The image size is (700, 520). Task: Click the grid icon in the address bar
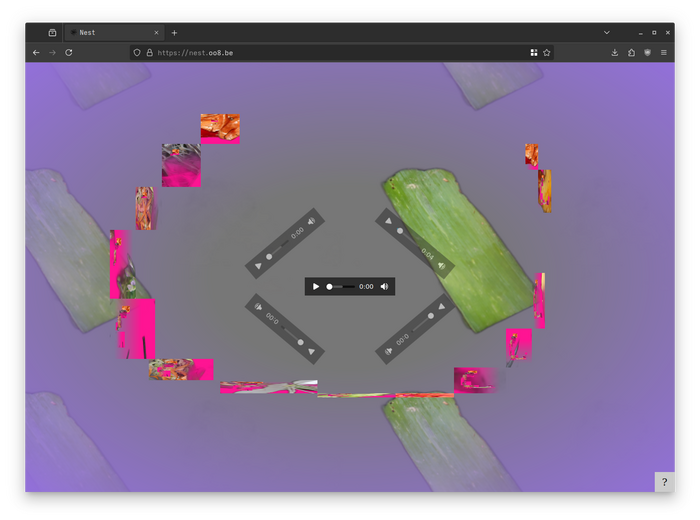[534, 53]
